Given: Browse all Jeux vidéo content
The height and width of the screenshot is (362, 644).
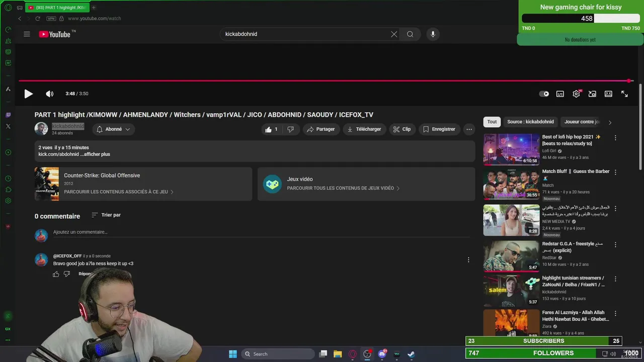Looking at the screenshot, I should [343, 188].
